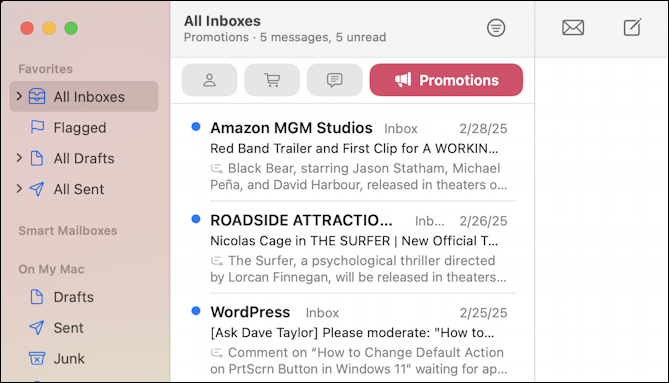Click the Amazon MGM Studios unread dot
The image size is (669, 383).
[196, 127]
